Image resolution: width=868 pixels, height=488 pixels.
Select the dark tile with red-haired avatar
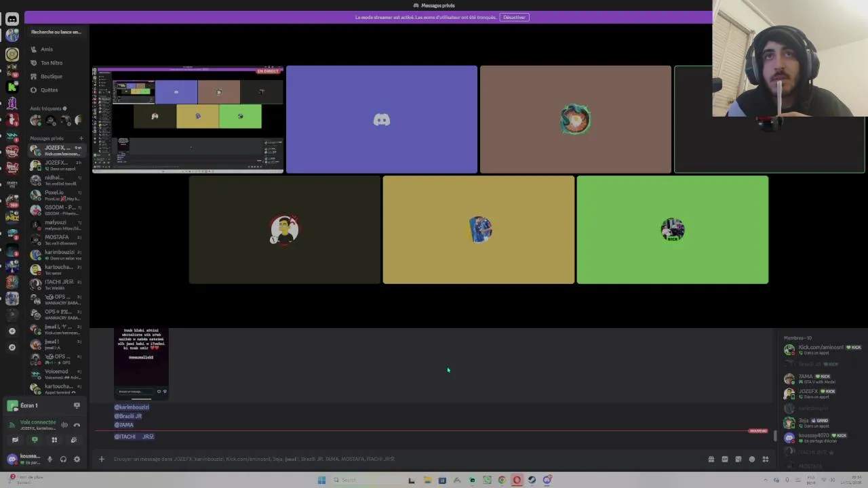[x=285, y=230]
